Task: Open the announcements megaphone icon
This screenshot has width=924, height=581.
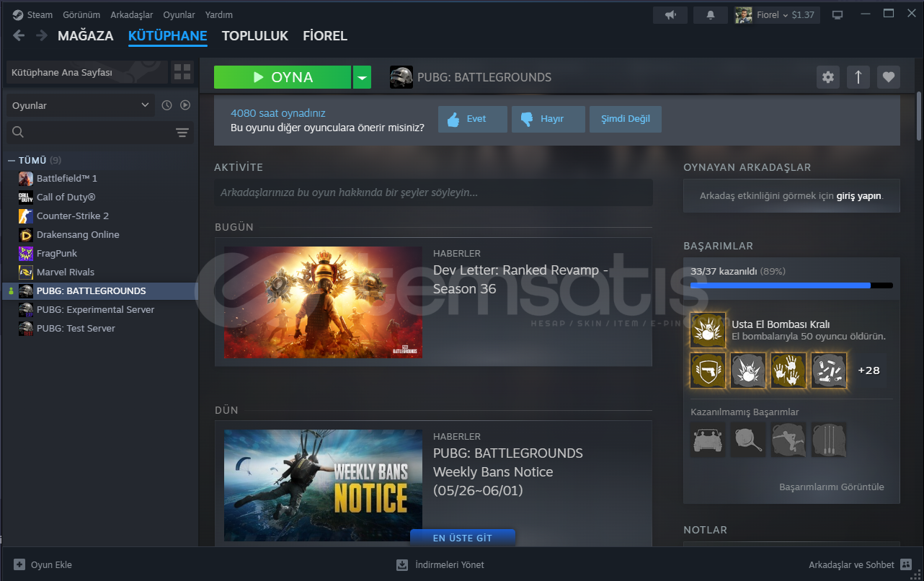Action: [670, 14]
